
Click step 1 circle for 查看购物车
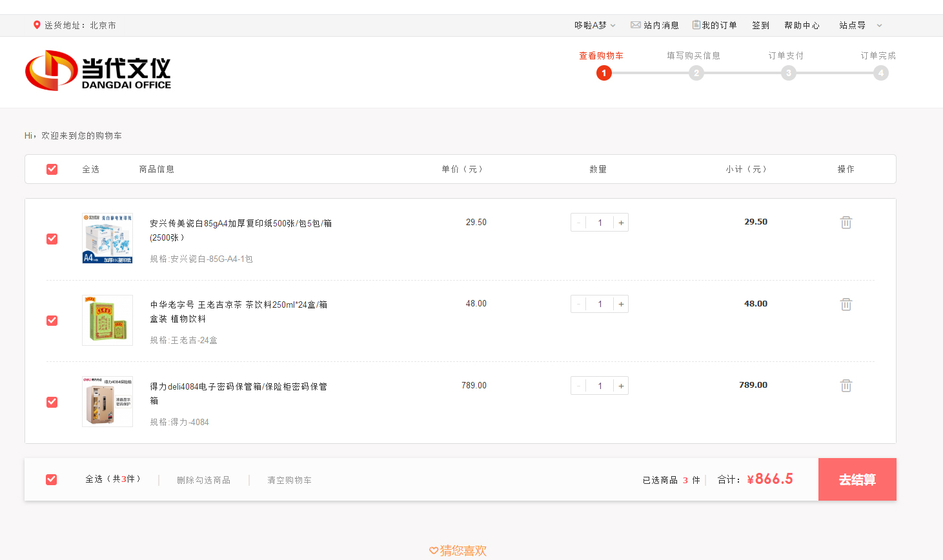[604, 73]
